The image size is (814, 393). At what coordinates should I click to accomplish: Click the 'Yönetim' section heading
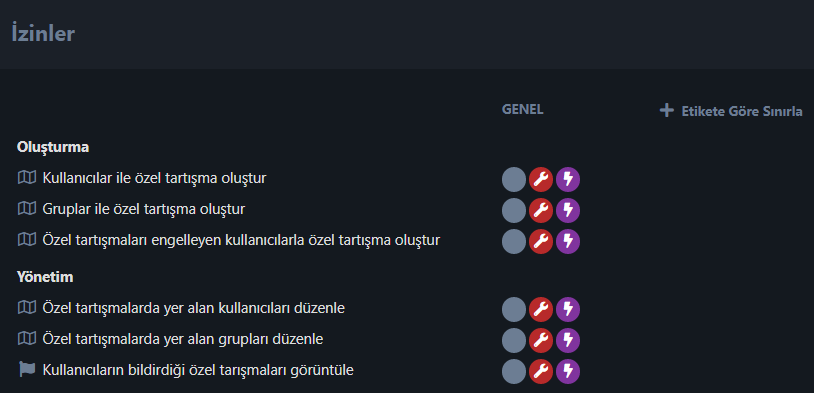click(x=45, y=277)
